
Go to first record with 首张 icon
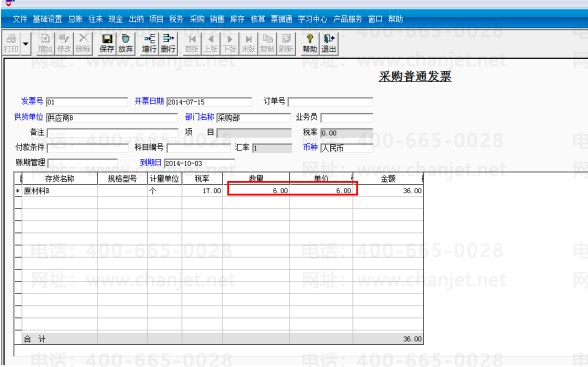192,43
